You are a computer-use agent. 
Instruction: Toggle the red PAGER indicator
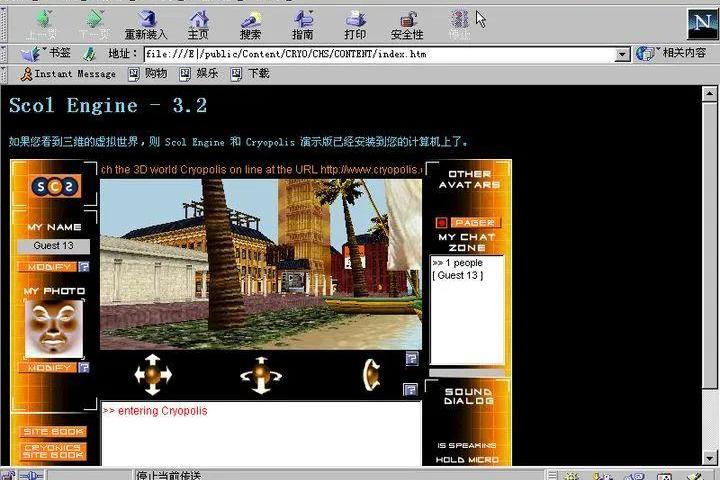pyautogui.click(x=441, y=222)
